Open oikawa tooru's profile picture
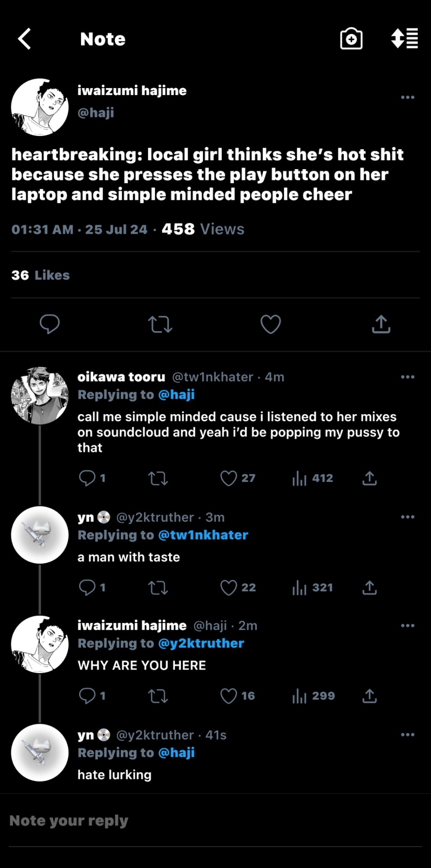 point(40,396)
